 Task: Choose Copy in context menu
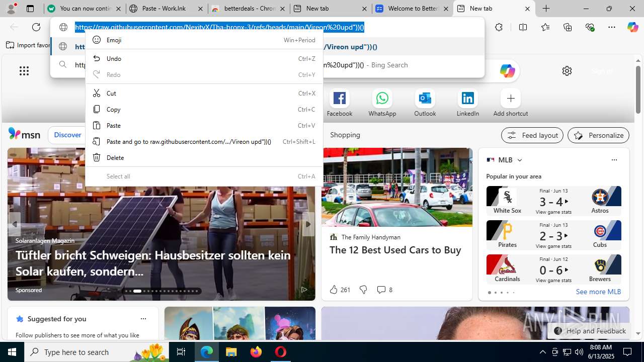pos(204,109)
